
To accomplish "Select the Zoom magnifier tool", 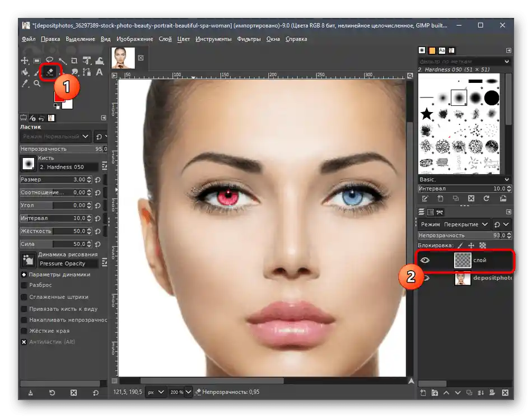I will tap(37, 83).
